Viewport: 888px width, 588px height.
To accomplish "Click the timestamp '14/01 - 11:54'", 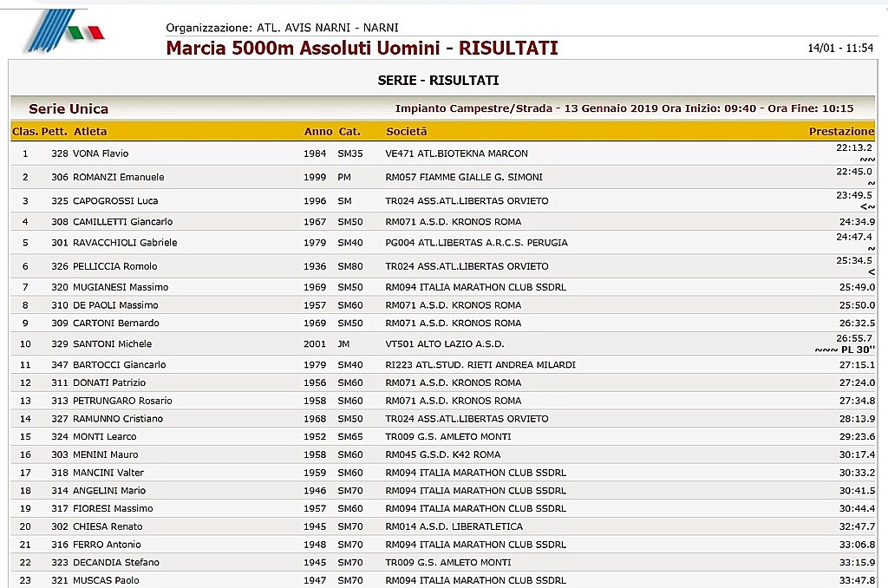I will click(840, 49).
